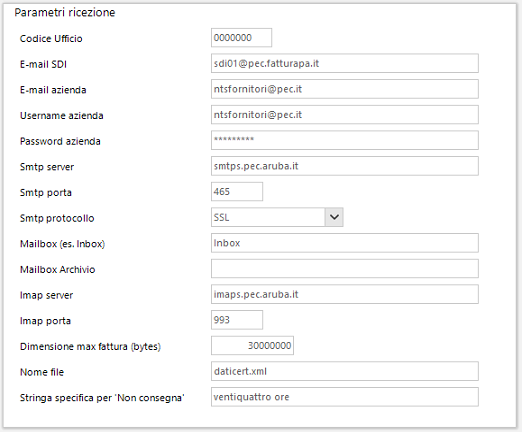
Task: Click the Password azienda field
Action: (345, 140)
